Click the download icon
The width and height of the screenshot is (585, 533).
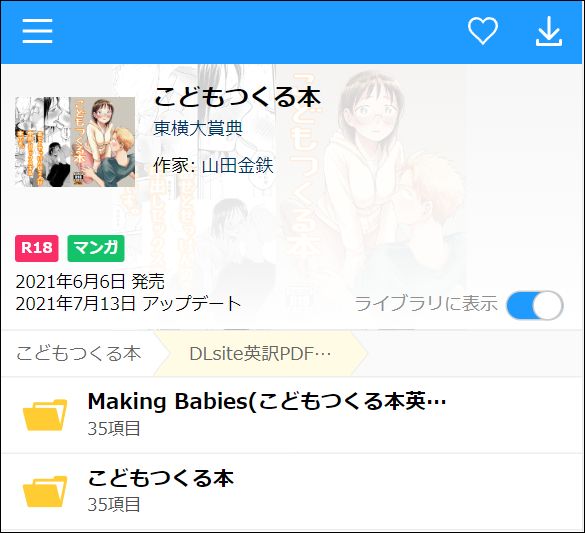coord(549,31)
